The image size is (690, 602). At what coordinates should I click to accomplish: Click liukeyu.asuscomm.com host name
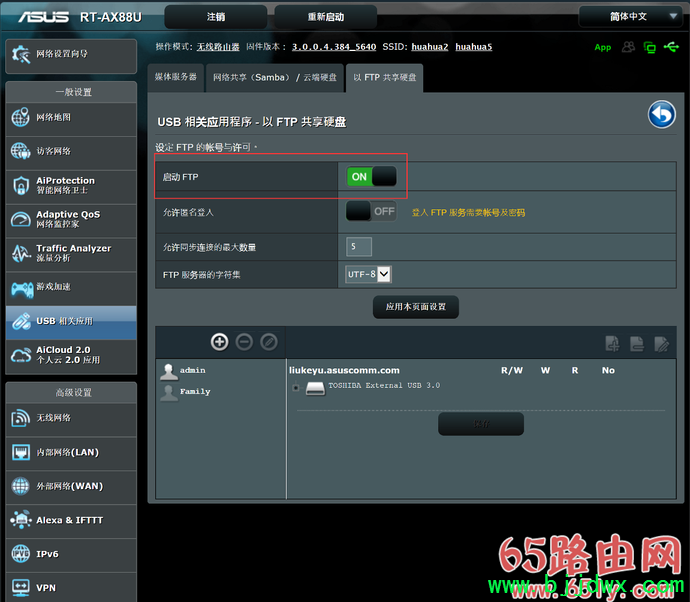coord(344,371)
